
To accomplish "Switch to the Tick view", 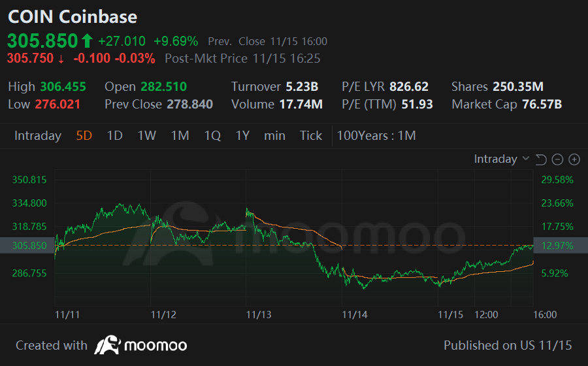I will 311,135.
